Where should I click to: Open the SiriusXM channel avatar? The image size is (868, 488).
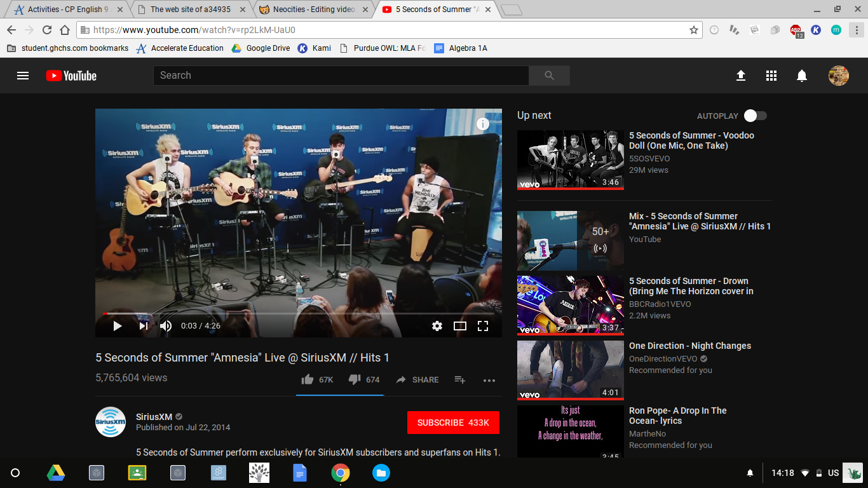pyautogui.click(x=111, y=422)
